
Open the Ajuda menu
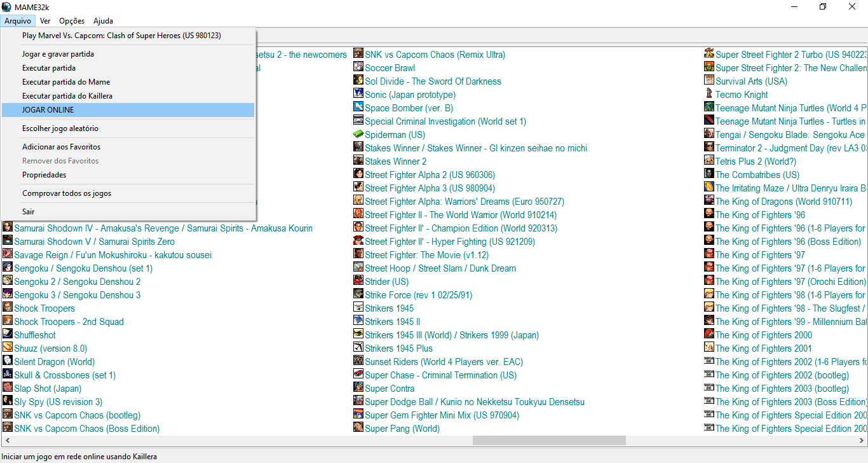(x=103, y=21)
